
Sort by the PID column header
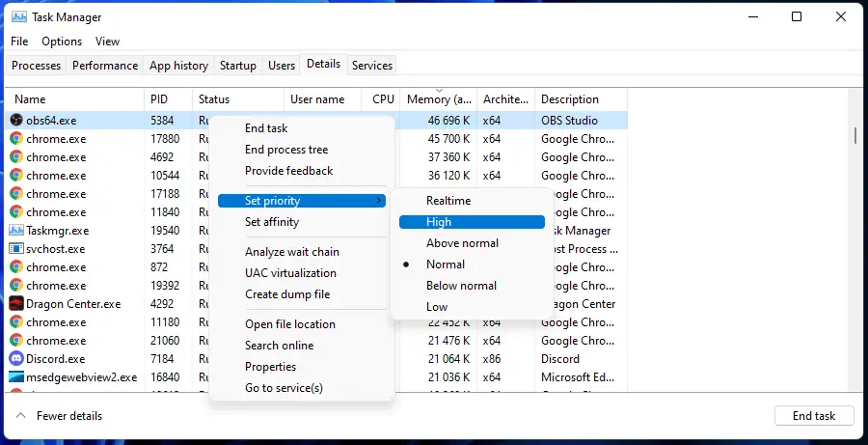[168, 99]
